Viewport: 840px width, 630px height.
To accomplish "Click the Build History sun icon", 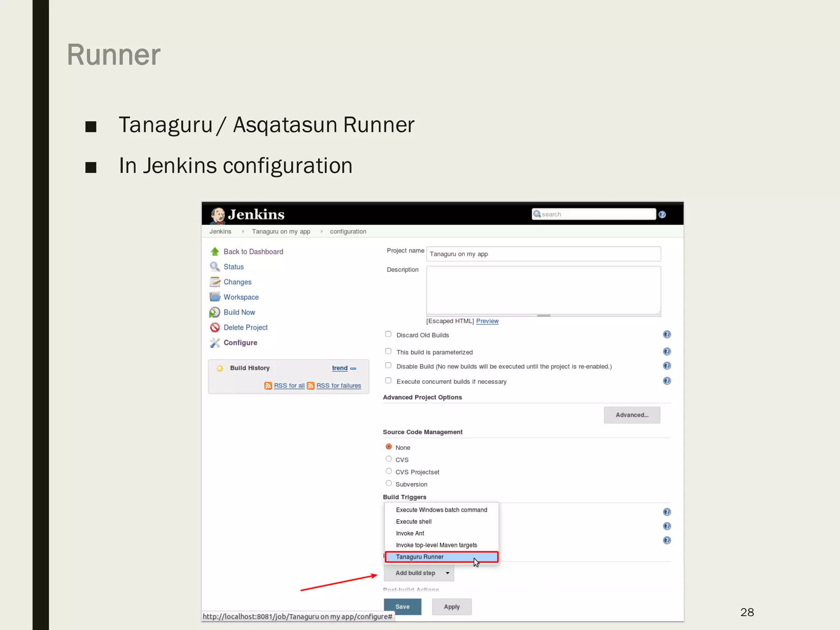I will (220, 368).
